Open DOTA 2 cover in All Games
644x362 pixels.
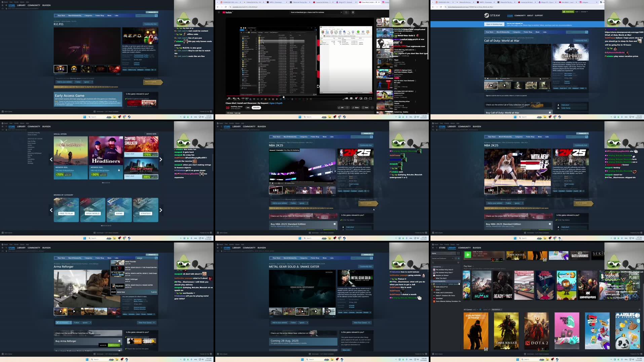536,331
